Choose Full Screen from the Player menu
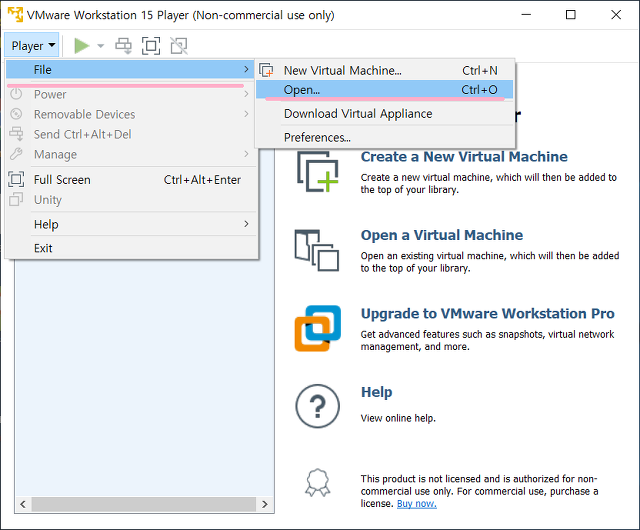The height and width of the screenshot is (530, 640). coord(130,180)
